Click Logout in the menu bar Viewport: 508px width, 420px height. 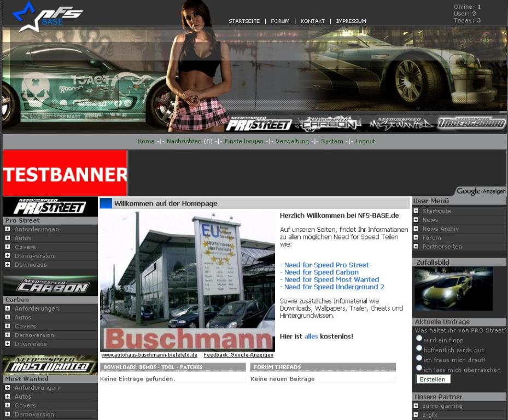[x=365, y=141]
